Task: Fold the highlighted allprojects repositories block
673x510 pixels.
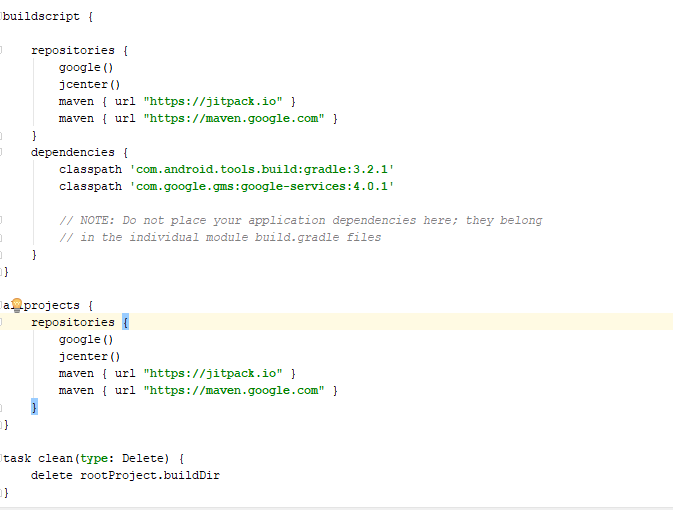Action: pos(1,322)
